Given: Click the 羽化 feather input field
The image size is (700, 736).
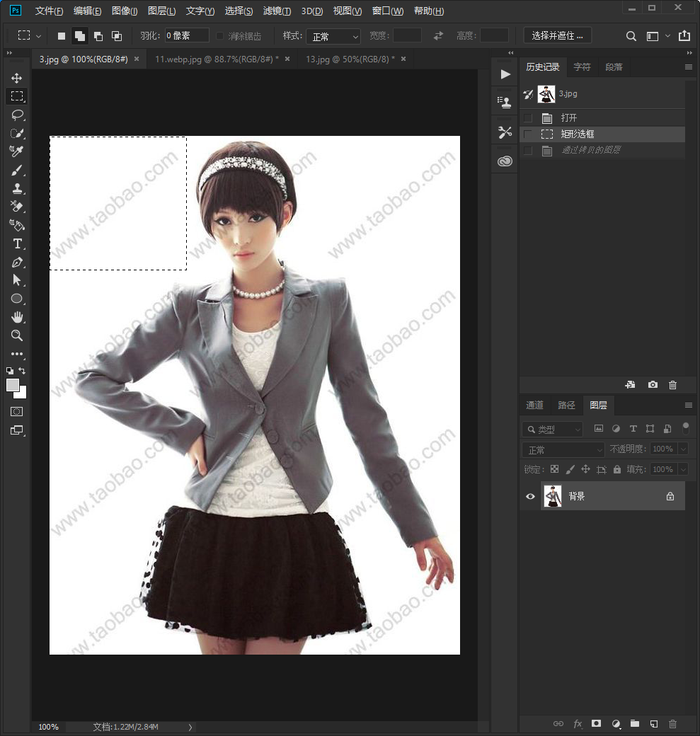Looking at the screenshot, I should [x=187, y=35].
